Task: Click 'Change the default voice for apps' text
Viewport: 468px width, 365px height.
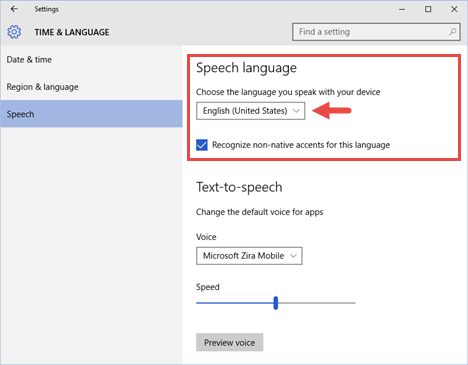Action: coord(259,212)
